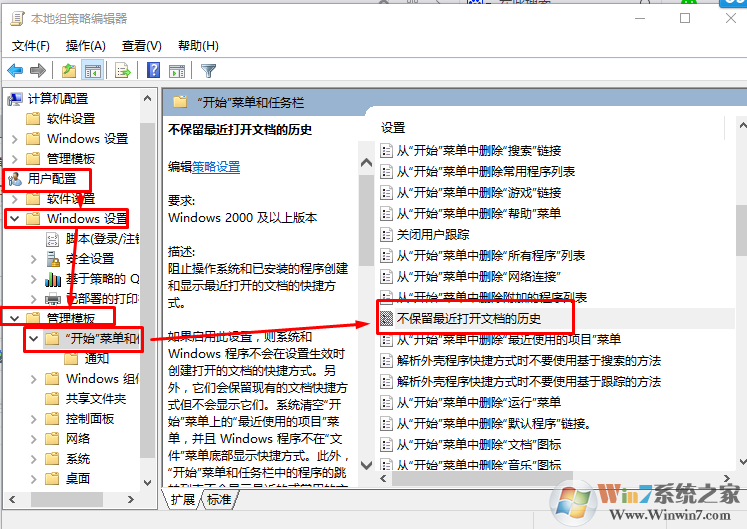Collapse 管理模板 under 用户配置
This screenshot has width=747, height=529.
point(14,318)
